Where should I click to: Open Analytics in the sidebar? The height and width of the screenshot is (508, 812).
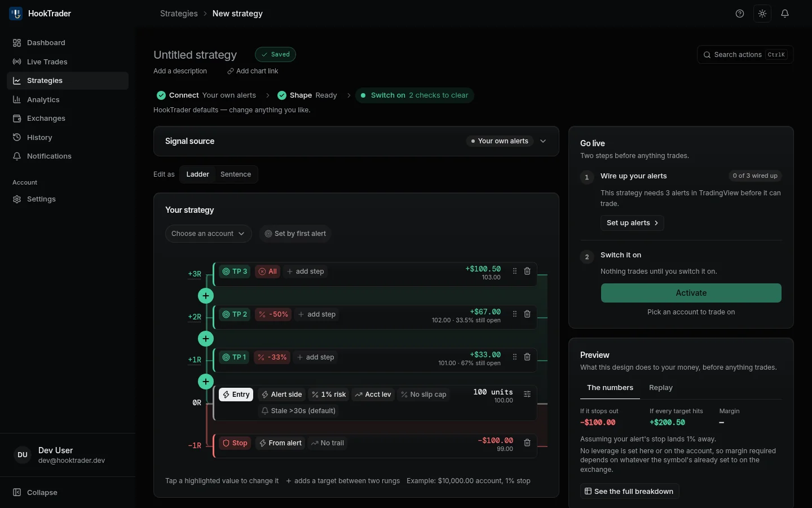click(68, 100)
